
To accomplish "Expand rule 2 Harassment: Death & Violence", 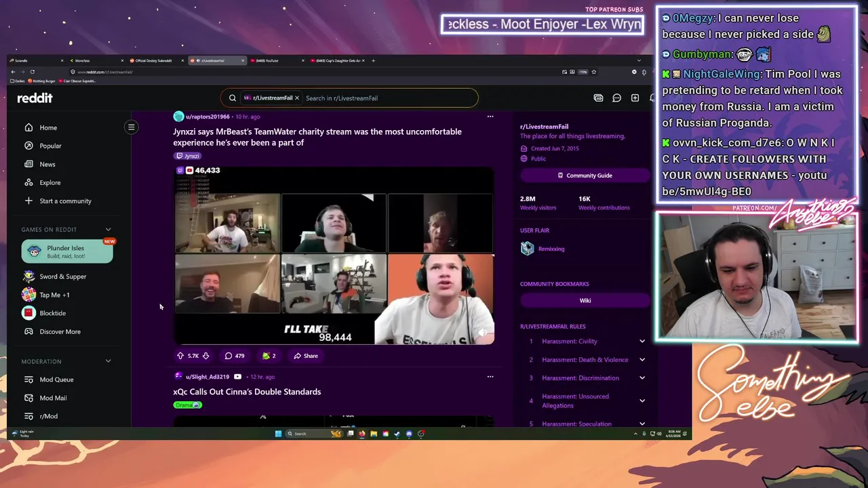I will [642, 360].
